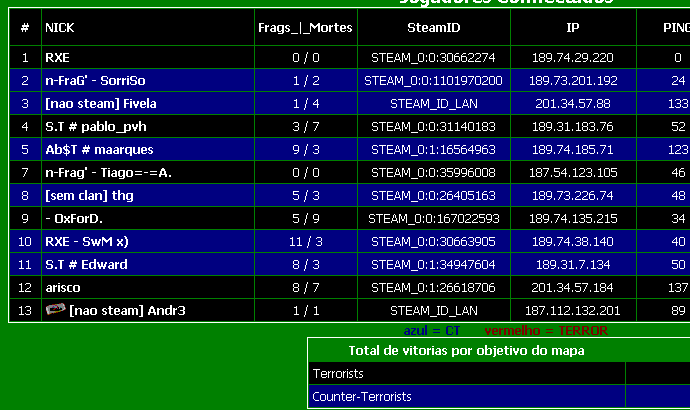Click IP address 187.54.123.105
The width and height of the screenshot is (690, 410).
[x=573, y=172]
